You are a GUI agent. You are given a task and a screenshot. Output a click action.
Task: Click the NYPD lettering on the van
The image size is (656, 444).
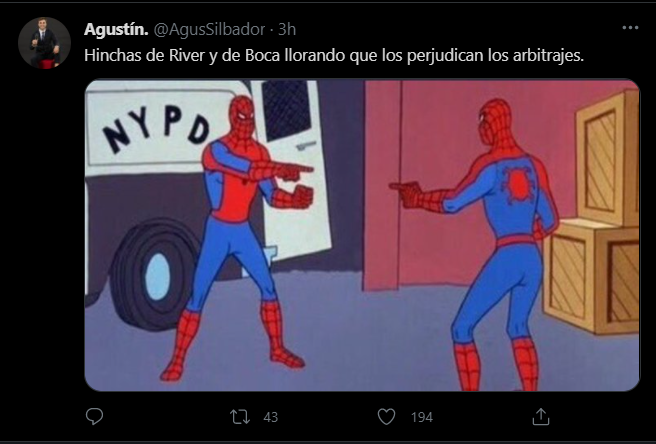pos(156,126)
